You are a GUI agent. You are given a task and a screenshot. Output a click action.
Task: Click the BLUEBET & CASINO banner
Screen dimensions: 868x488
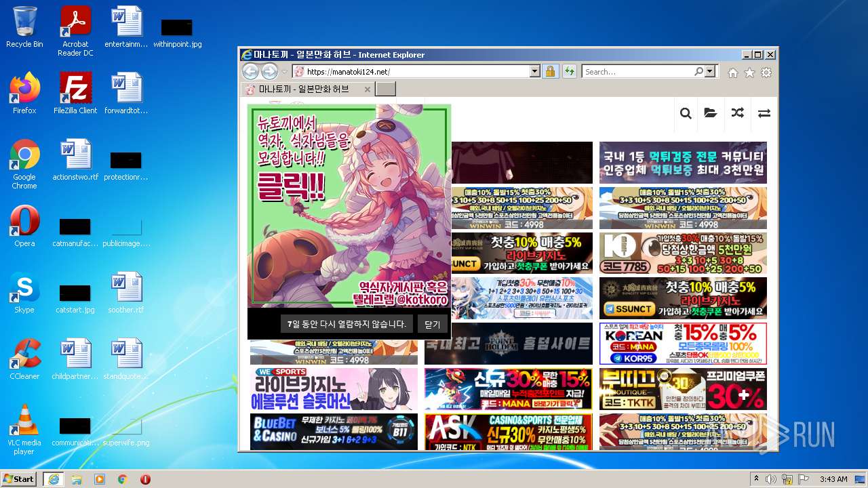(x=334, y=432)
